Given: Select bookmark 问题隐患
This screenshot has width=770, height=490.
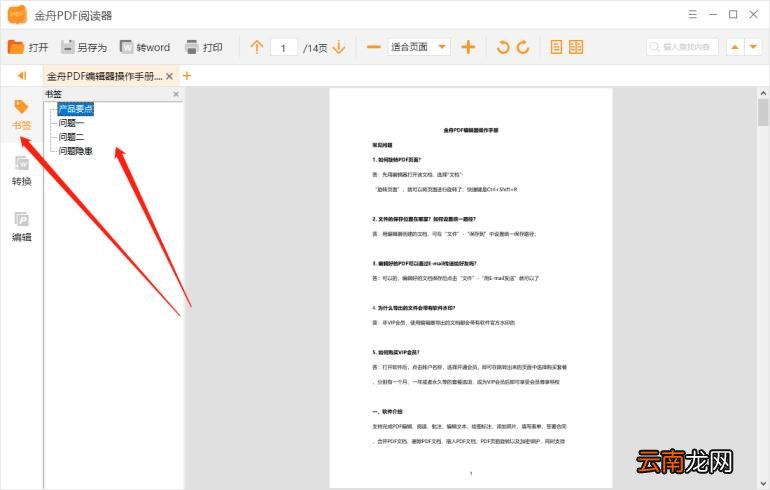Looking at the screenshot, I should 75,151.
